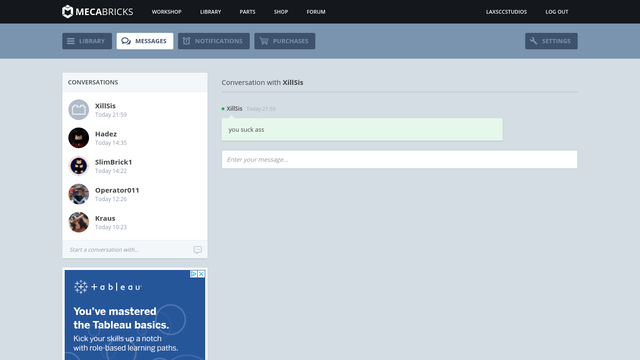The image size is (640, 360).
Task: Click the chat bubbles icon in Messages
Action: pos(126,41)
